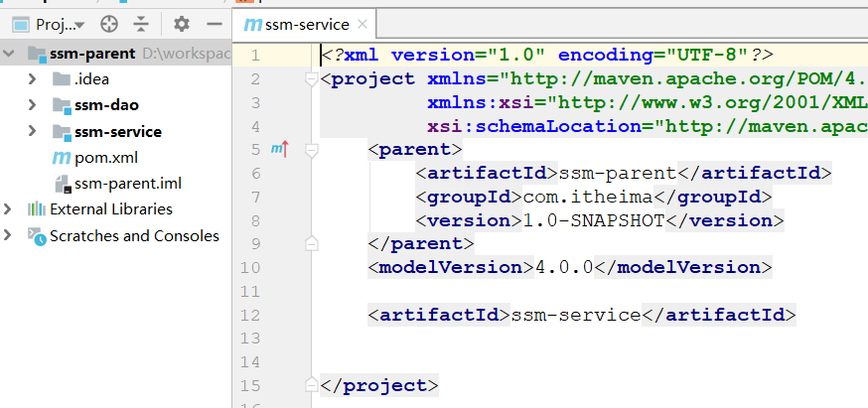Viewport: 868px width, 408px height.
Task: Collapse the ssm-parent root node arrow
Action: tap(9, 54)
